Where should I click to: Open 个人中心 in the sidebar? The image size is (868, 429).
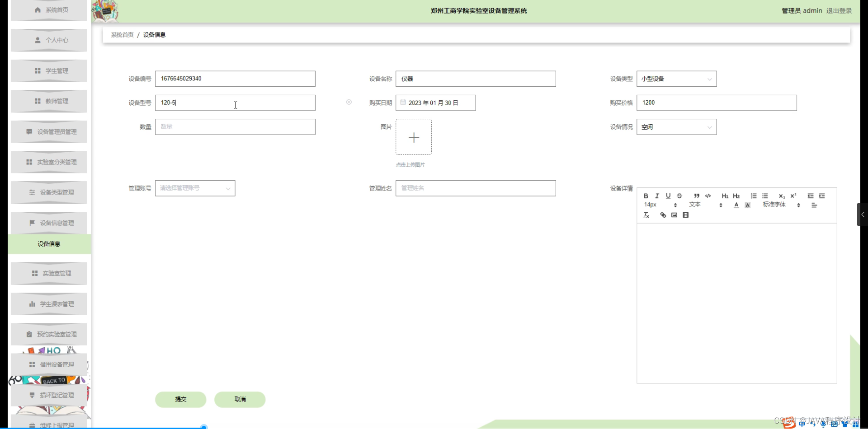coord(49,40)
